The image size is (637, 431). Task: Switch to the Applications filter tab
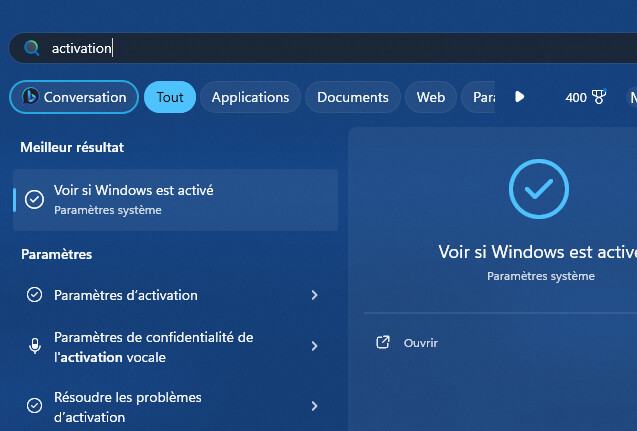pos(250,97)
